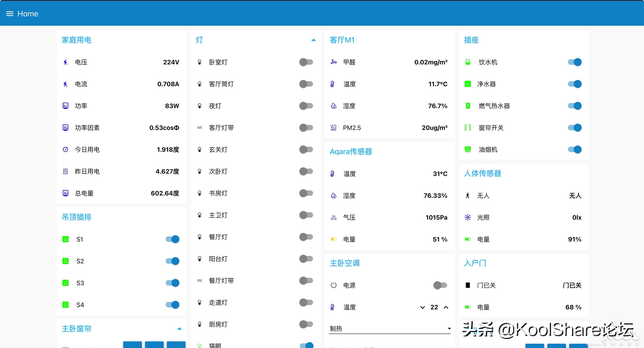Open the 家庭用电 panel header
The image size is (644, 348).
coord(76,40)
